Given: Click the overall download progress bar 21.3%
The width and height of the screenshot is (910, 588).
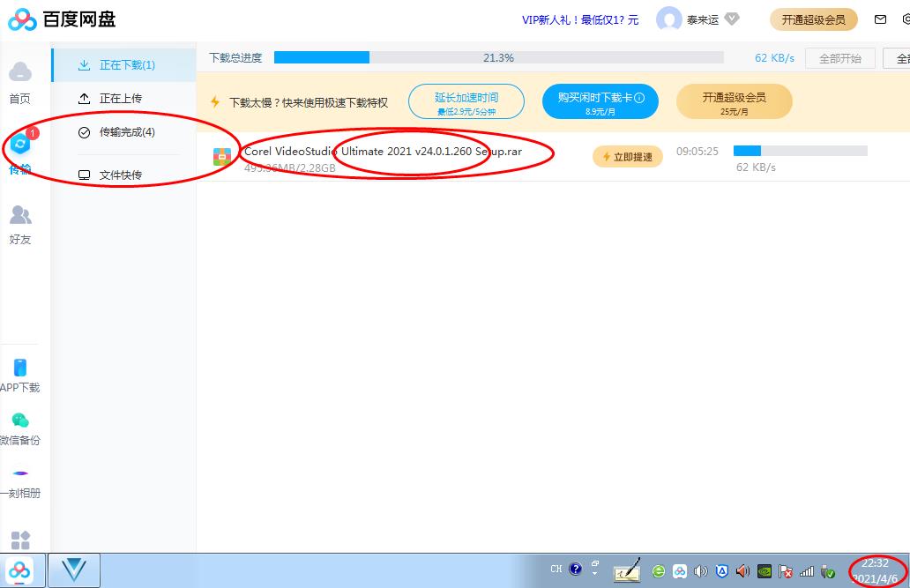Looking at the screenshot, I should pos(498,57).
